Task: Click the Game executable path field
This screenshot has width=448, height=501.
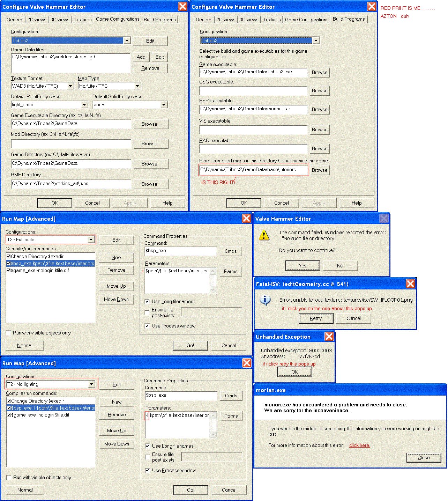Action: tap(254, 72)
